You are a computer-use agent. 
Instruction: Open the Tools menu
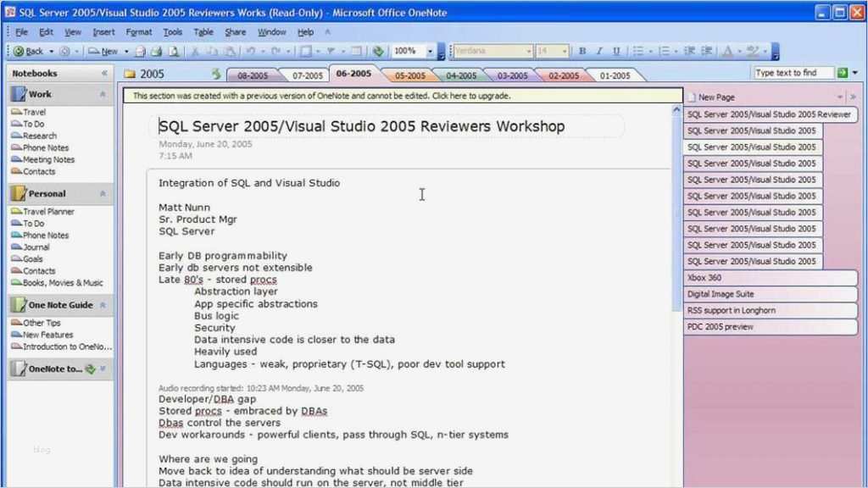tap(173, 31)
